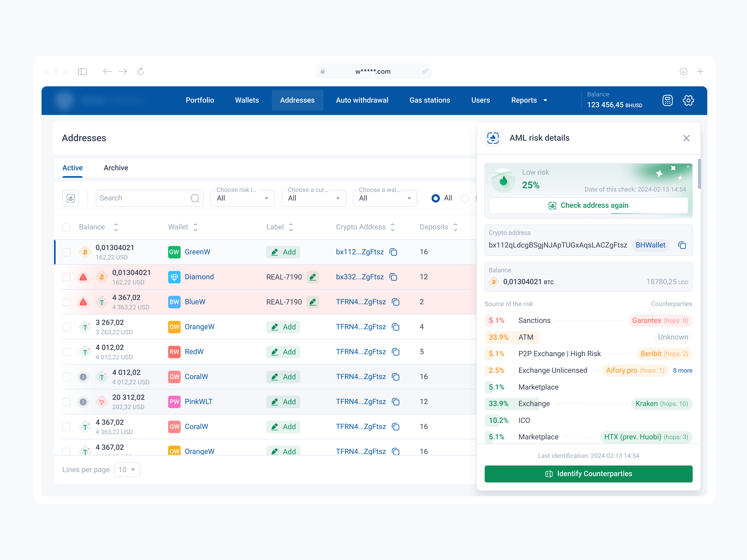Open the Gas stations menu item

click(x=430, y=100)
